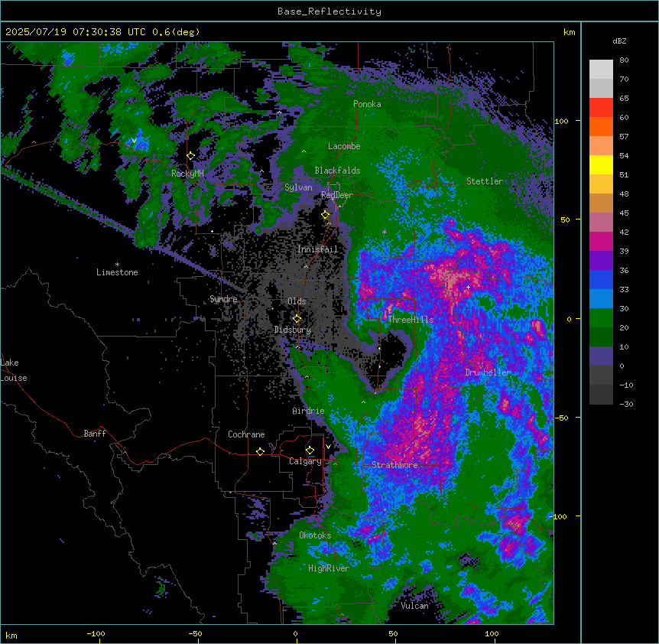Select the yellow diamond marker below Cochrane
This screenshot has width=659, height=644.
click(260, 451)
